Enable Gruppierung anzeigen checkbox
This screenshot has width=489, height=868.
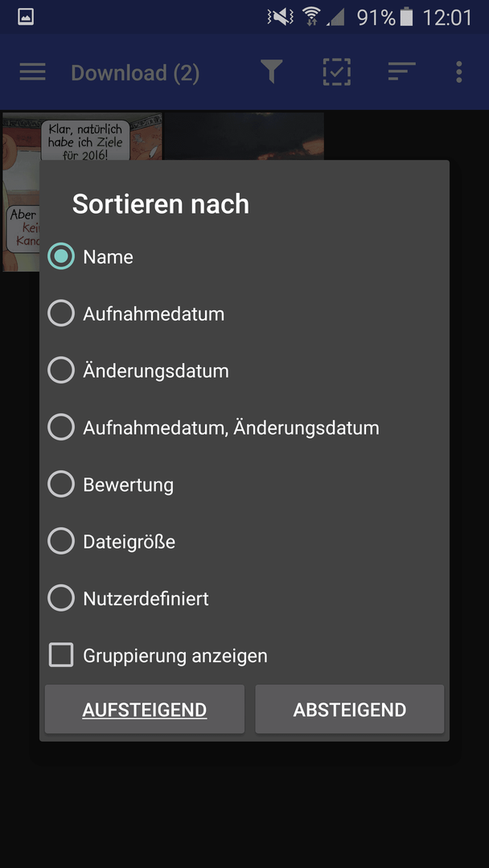click(244, 656)
